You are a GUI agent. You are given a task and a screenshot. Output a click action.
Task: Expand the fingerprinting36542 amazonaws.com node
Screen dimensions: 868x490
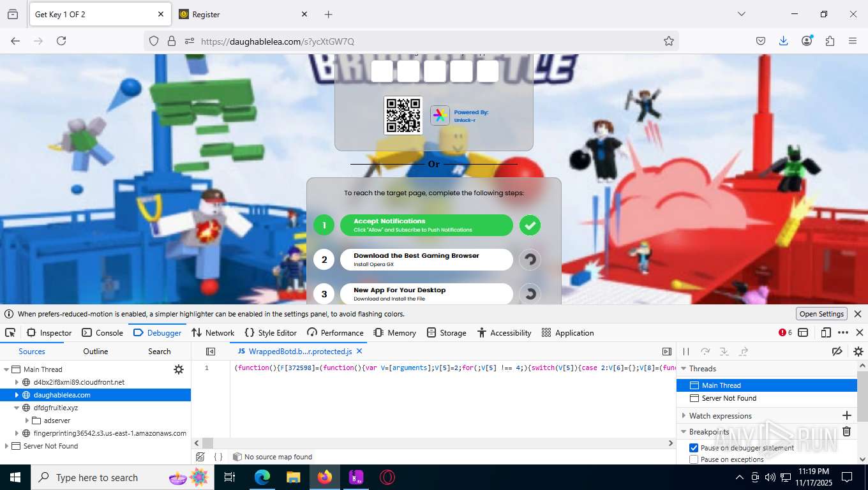[x=17, y=433]
